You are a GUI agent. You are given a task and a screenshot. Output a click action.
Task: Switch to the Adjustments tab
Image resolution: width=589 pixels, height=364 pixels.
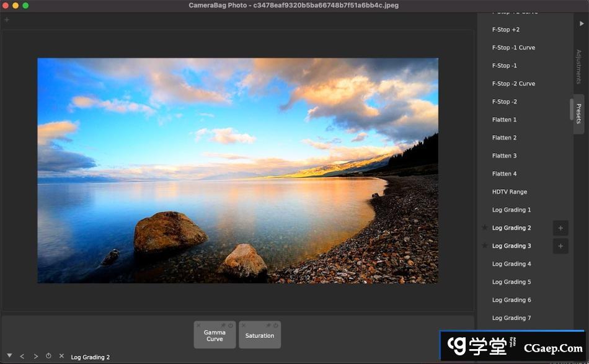579,67
